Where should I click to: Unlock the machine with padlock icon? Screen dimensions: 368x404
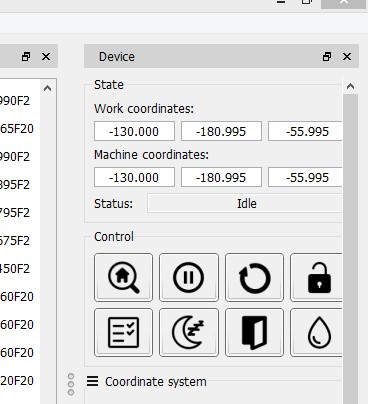pos(316,277)
